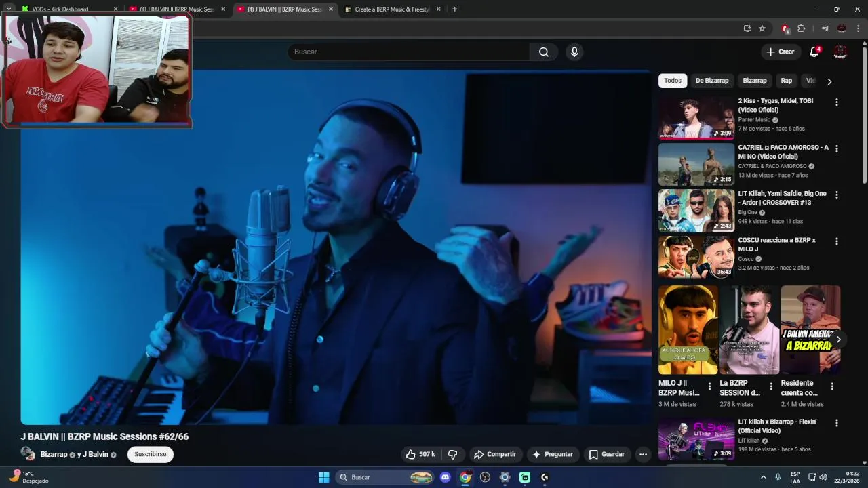The height and width of the screenshot is (488, 868).
Task: Pause the J BALVIN video player
Action: pyautogui.click(x=336, y=247)
